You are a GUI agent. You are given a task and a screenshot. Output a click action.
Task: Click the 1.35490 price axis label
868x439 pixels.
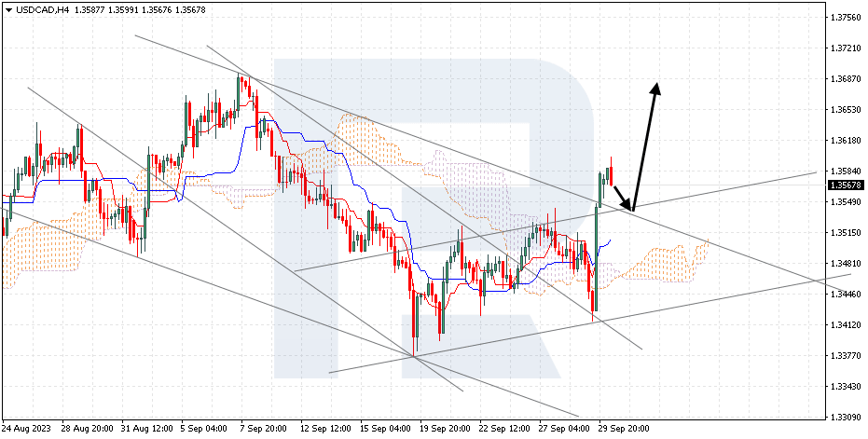[846, 202]
